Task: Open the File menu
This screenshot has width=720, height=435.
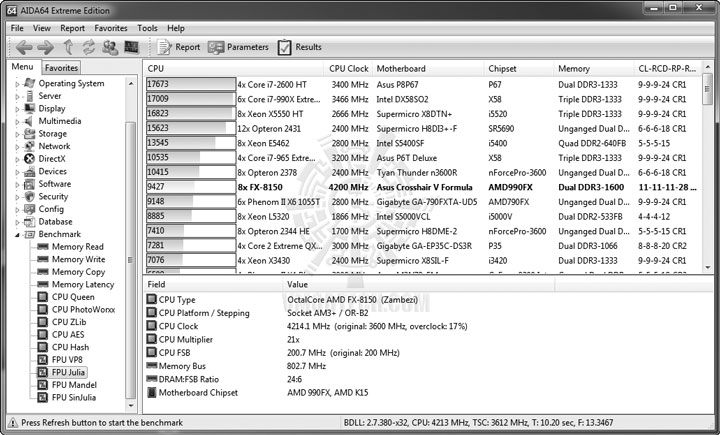Action: [17, 28]
